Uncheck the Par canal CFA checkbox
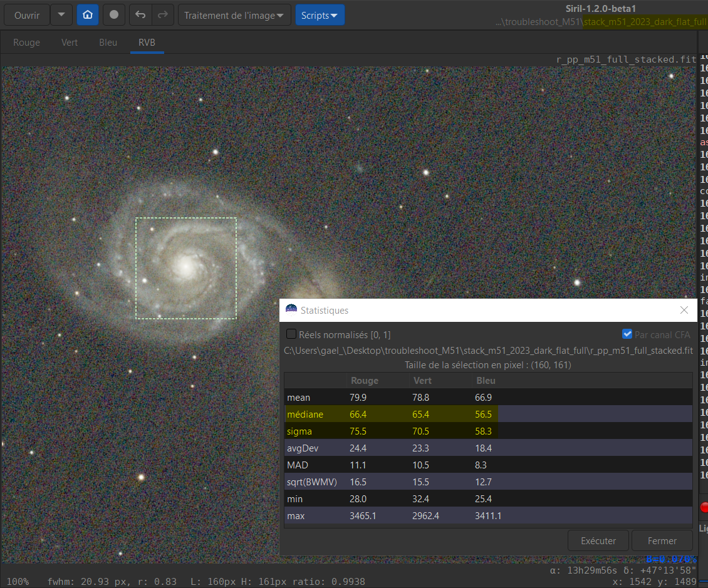 point(627,334)
